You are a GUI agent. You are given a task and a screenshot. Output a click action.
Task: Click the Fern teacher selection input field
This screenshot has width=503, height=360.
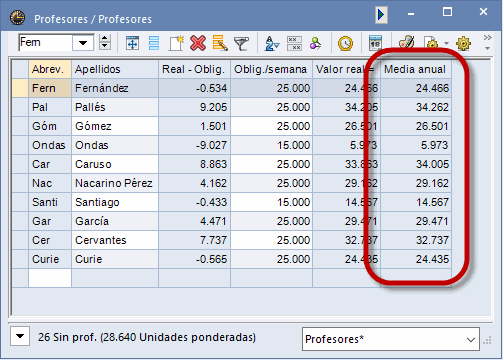click(x=45, y=43)
